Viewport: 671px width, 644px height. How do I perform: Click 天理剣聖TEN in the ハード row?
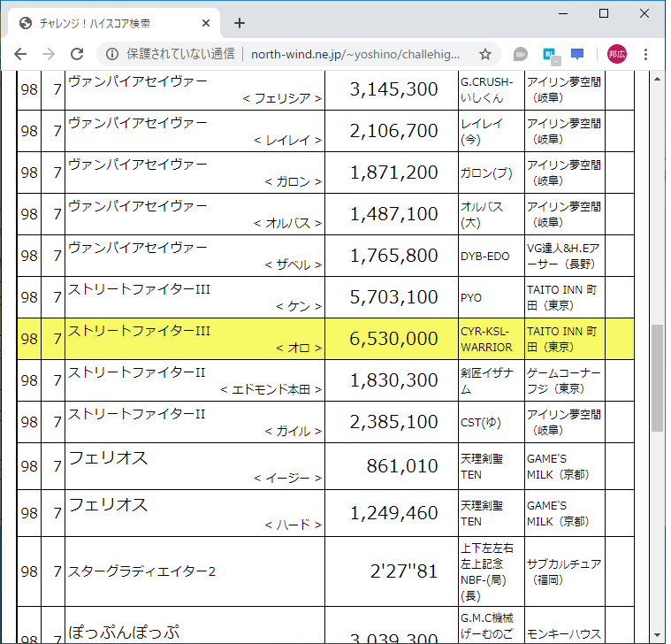click(x=482, y=513)
